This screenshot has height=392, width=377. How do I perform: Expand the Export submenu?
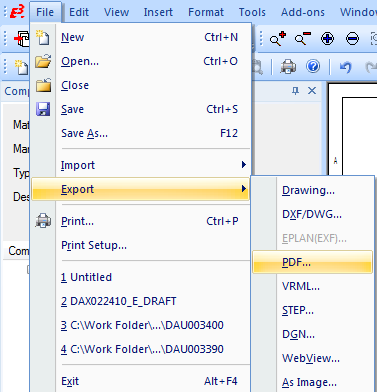point(140,189)
